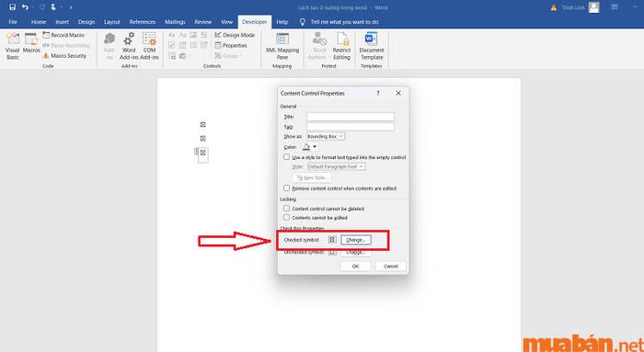Open Restrict Editing pane
Image resolution: width=644 pixels, height=352 pixels.
(x=341, y=46)
